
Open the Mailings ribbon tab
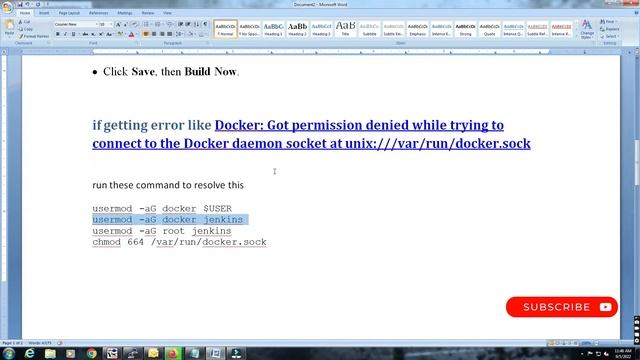point(125,13)
